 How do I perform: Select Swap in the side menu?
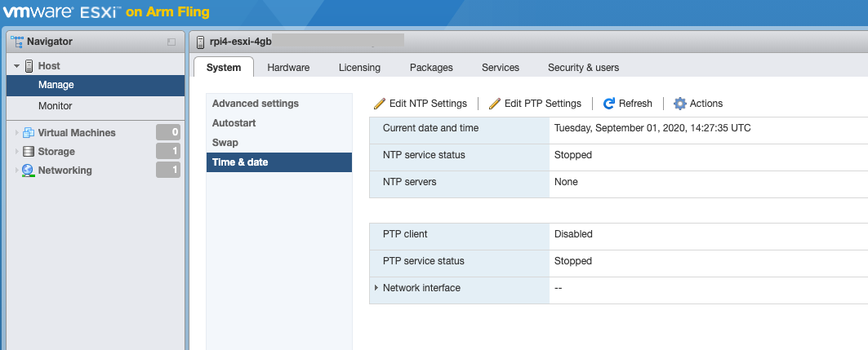pos(279,142)
